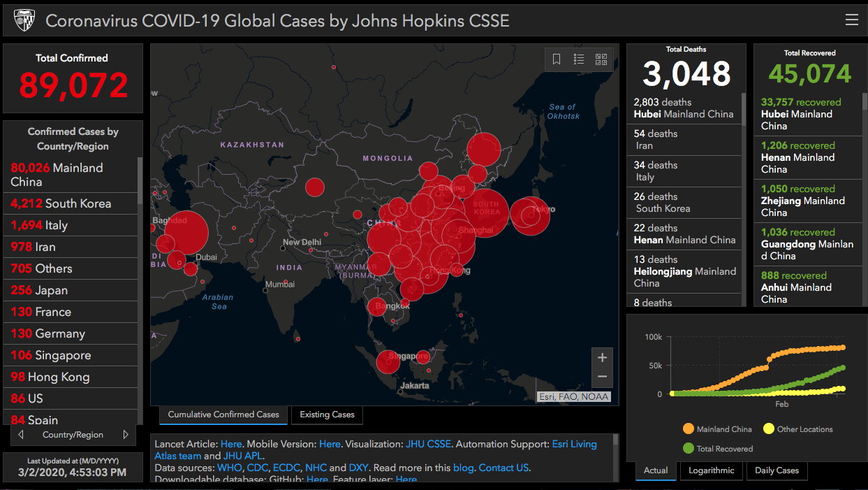Viewport: 868px width, 490px height.
Task: Zoom out on the map
Action: click(602, 377)
